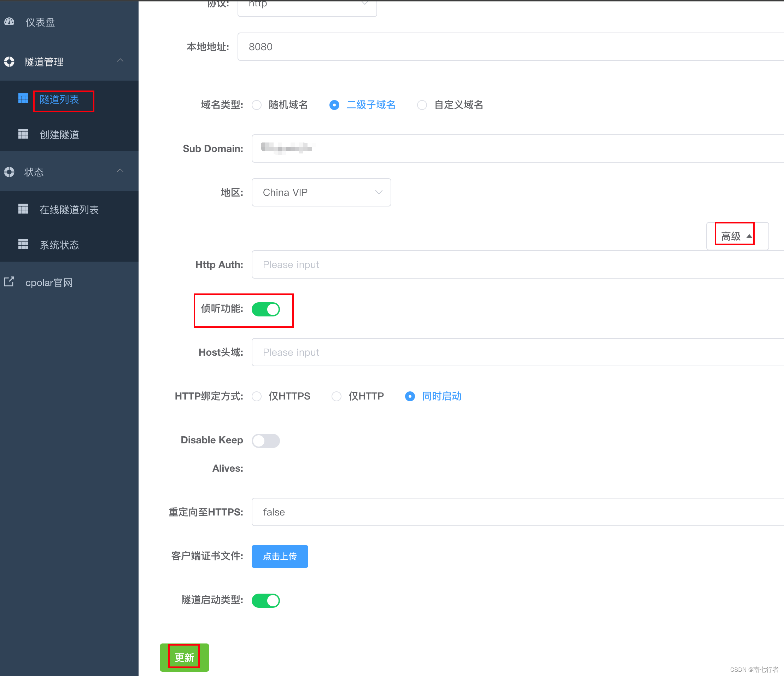The image size is (784, 676).
Task: Select the 二级子域名 radio option
Action: tap(363, 105)
